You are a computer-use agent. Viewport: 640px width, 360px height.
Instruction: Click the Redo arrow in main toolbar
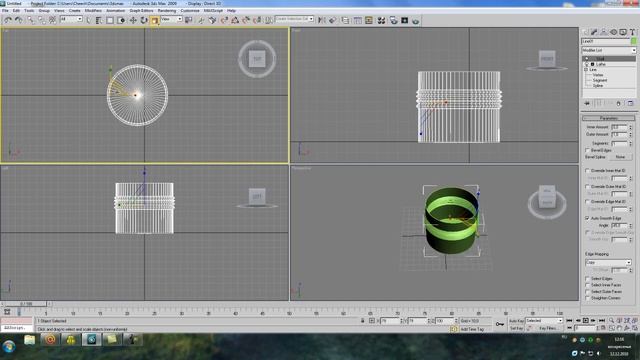[18, 20]
